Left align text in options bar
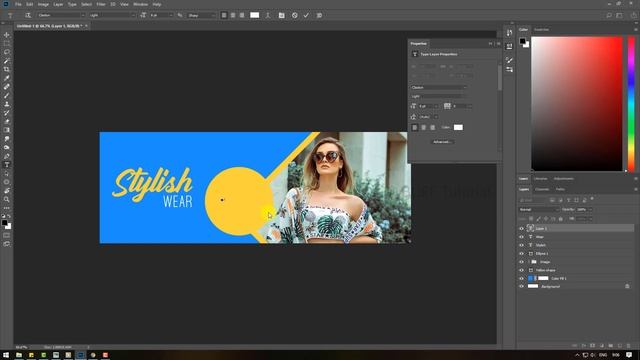 (224, 15)
